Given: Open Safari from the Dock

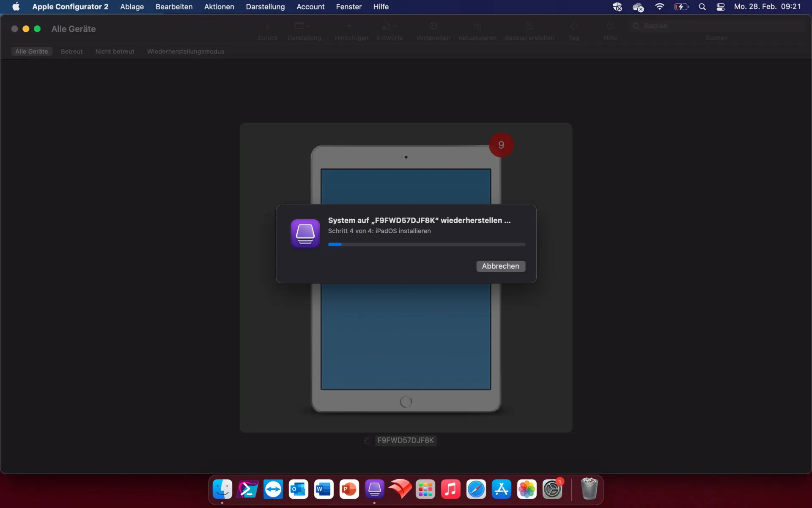Looking at the screenshot, I should (x=476, y=489).
